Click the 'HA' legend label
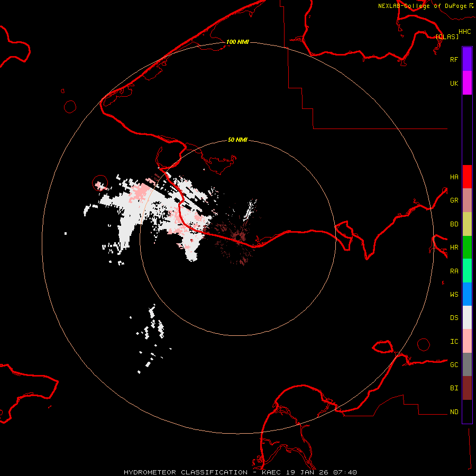 (x=454, y=177)
